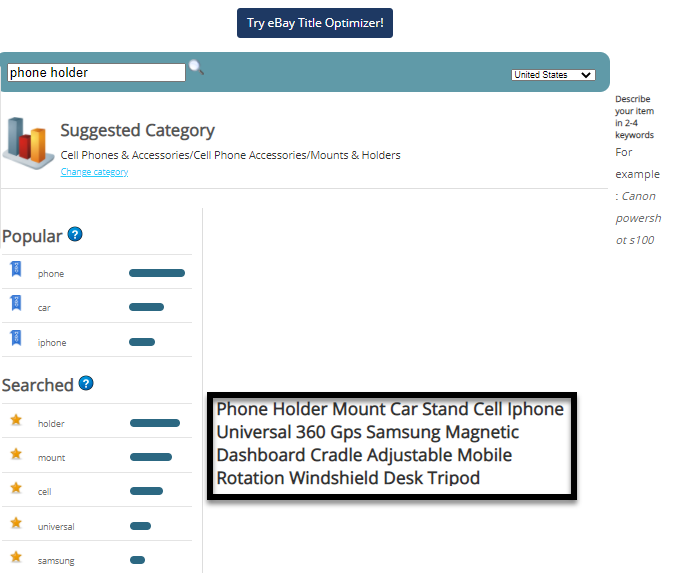Click the popularity bar for iphone
678x573 pixels.
click(x=142, y=342)
